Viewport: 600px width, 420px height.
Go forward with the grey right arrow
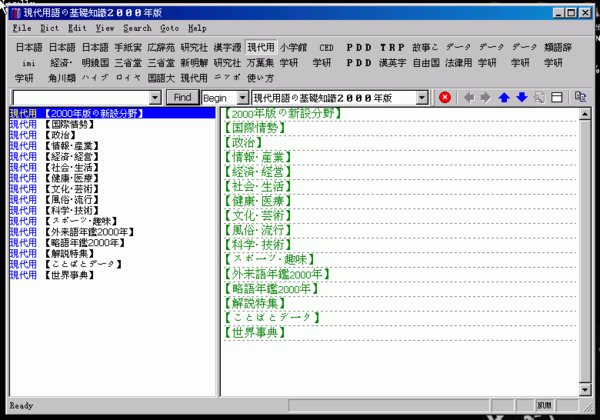[x=486, y=98]
